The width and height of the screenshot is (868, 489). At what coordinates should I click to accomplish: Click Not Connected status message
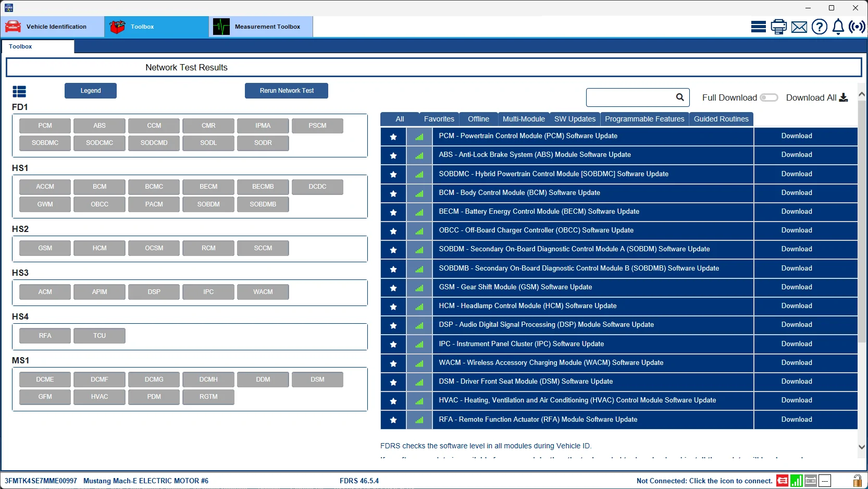[704, 481]
